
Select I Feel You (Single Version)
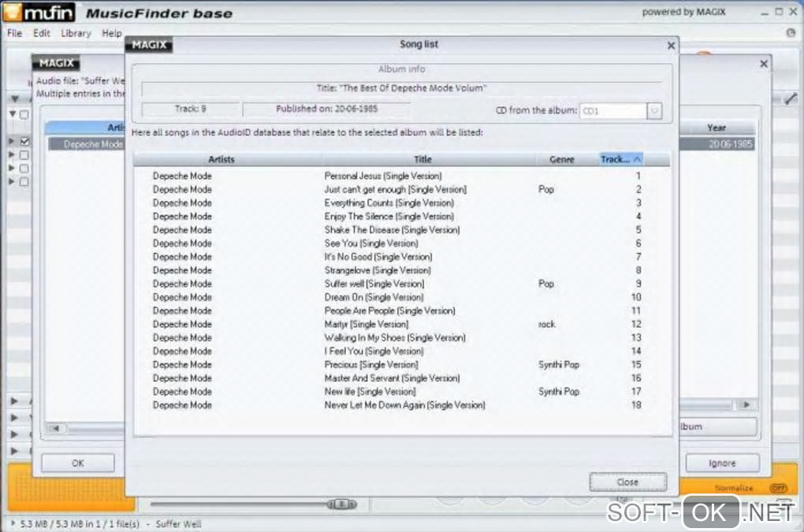(x=401, y=351)
